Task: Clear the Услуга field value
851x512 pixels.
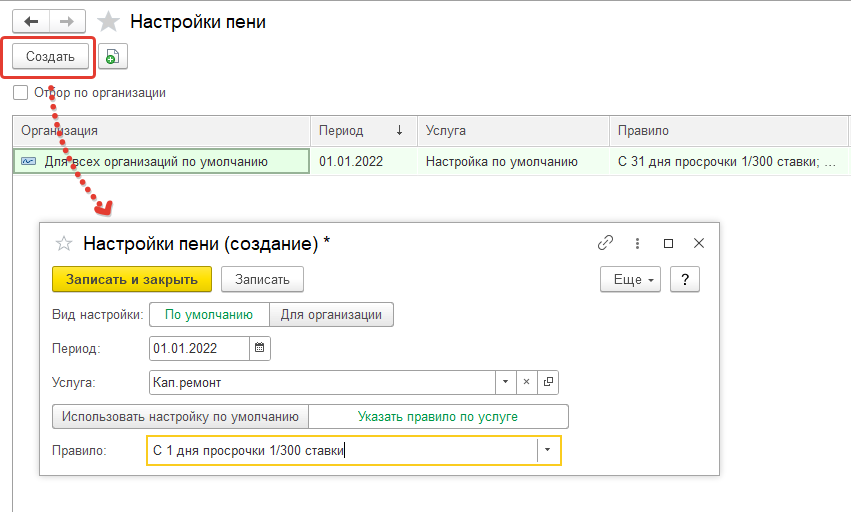Action: tap(527, 382)
